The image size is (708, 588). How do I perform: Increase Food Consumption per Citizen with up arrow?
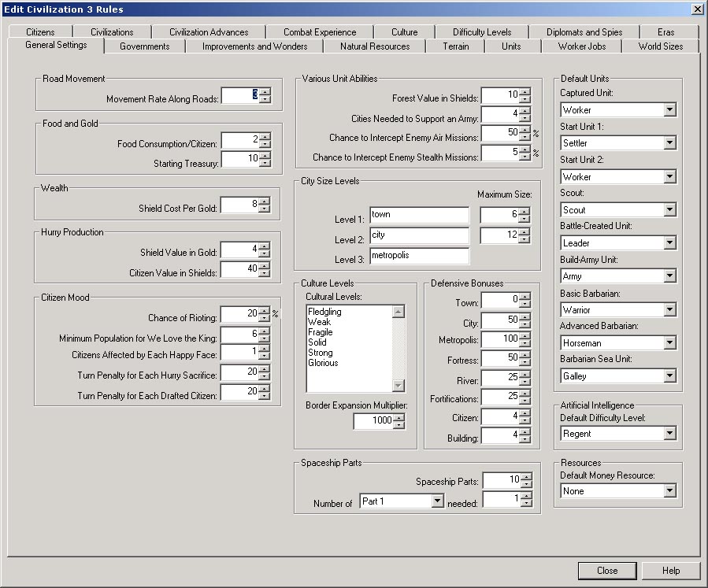265,136
